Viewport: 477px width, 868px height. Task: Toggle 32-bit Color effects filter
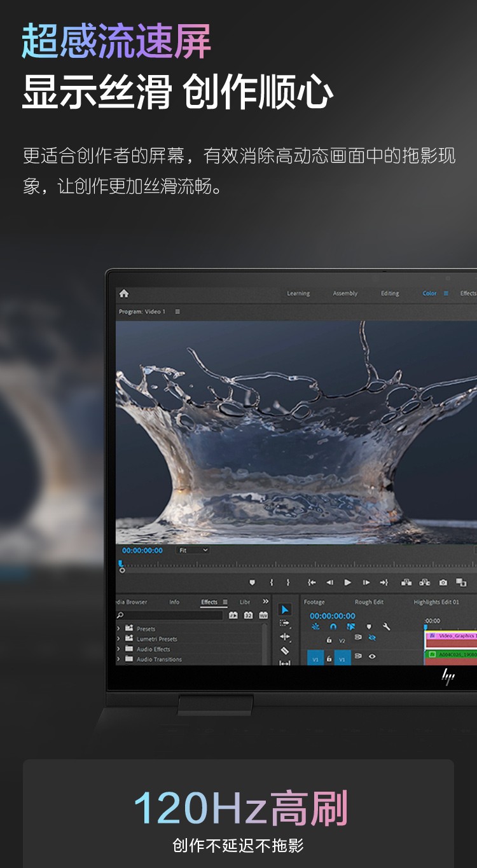249,616
